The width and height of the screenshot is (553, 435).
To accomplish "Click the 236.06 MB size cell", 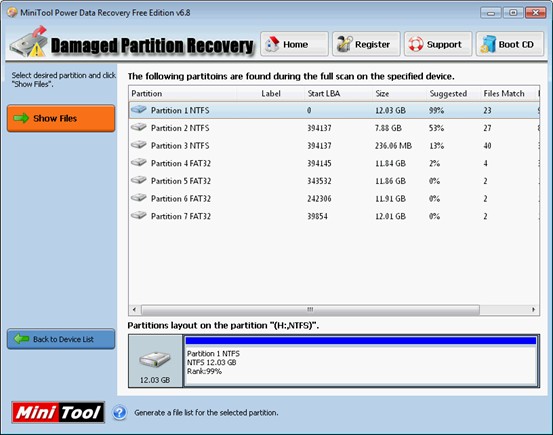I will [x=393, y=146].
